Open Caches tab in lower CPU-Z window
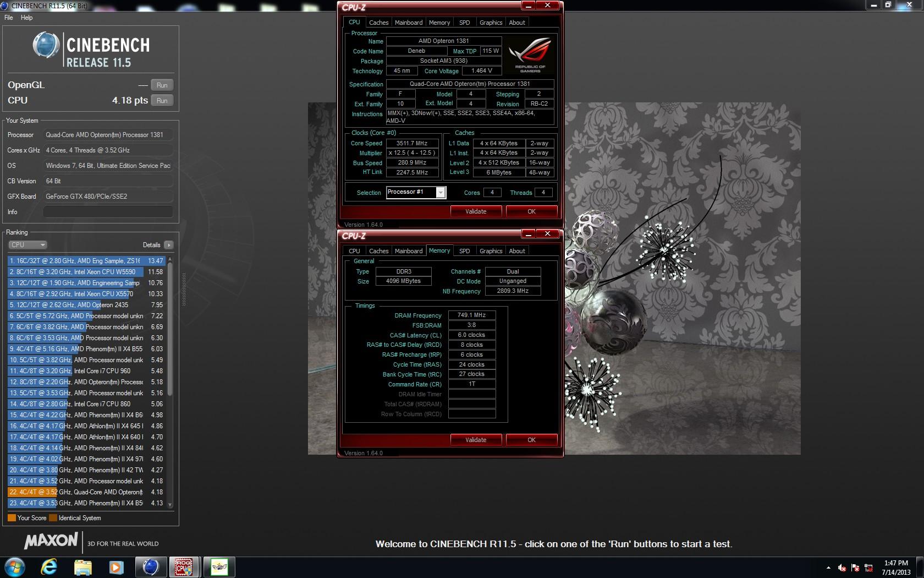 pos(378,251)
